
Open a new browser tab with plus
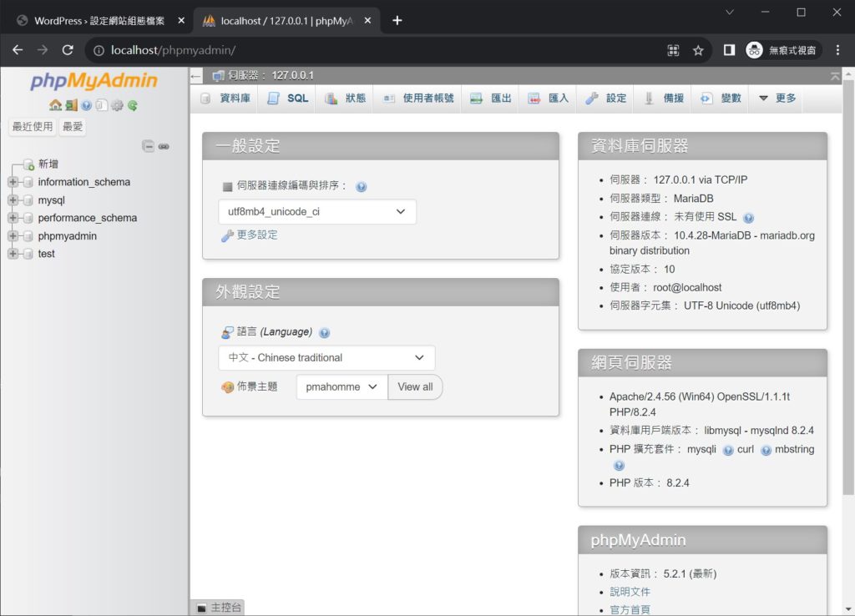[x=397, y=21]
